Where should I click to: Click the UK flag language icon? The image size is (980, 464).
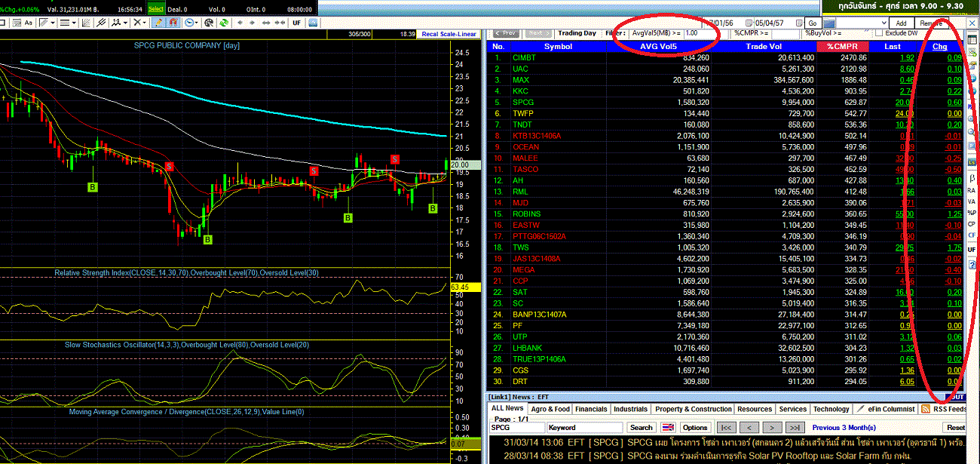pos(668,427)
